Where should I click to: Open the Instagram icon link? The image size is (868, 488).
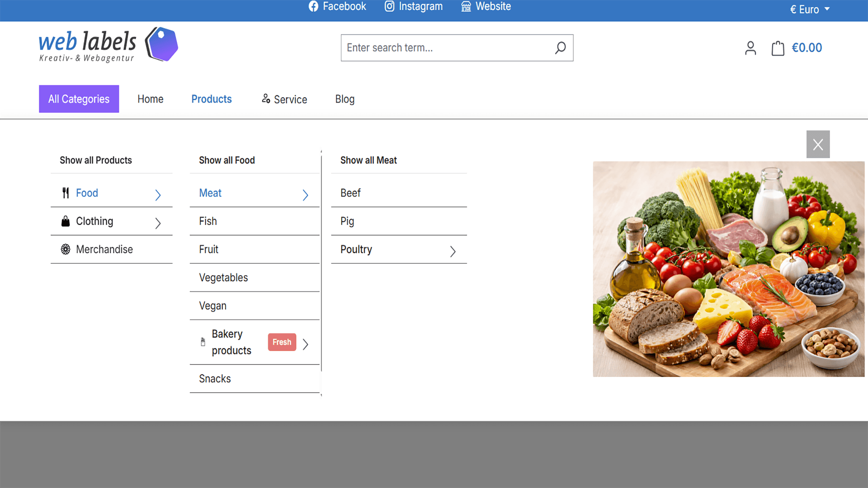pos(389,6)
